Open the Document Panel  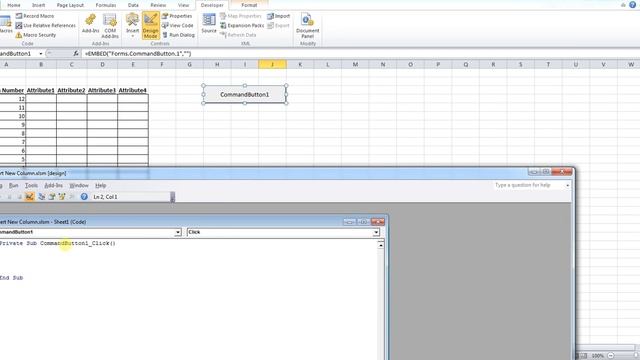point(307,26)
